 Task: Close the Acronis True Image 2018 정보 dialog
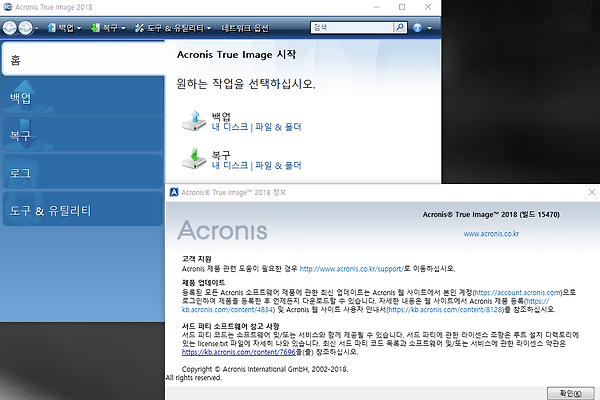click(592, 192)
